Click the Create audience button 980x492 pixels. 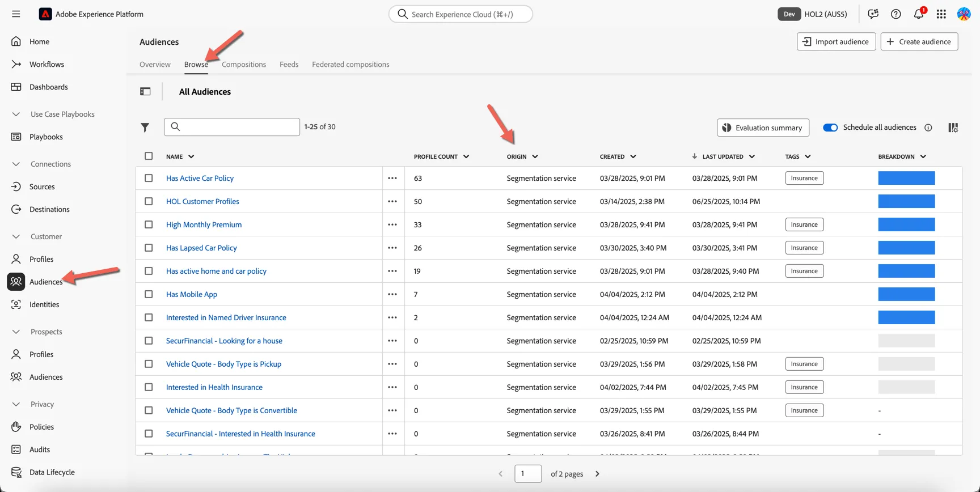pos(919,41)
